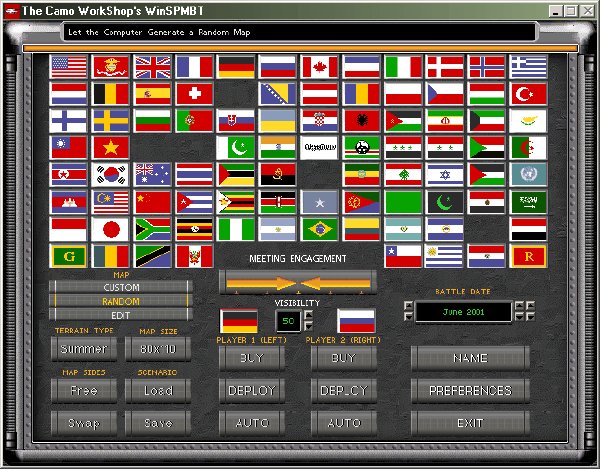Choose the Pakistan flag
This screenshot has height=469, width=600.
click(236, 148)
